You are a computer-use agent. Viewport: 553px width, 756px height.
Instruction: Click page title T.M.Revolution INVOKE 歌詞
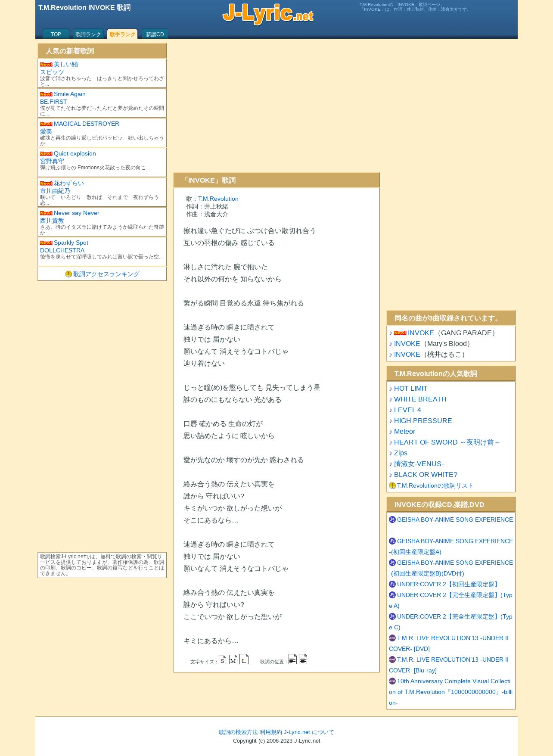[x=84, y=8]
